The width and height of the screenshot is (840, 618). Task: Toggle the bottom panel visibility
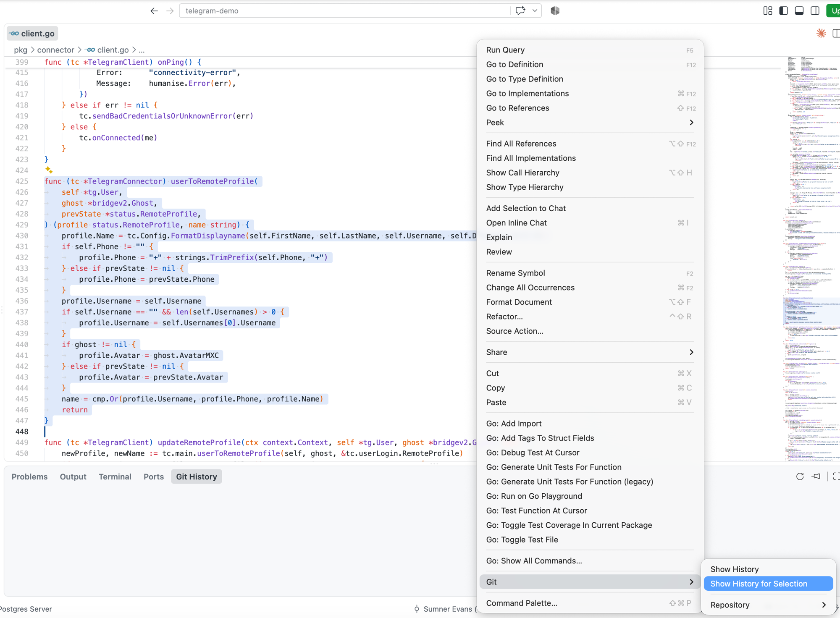click(799, 11)
